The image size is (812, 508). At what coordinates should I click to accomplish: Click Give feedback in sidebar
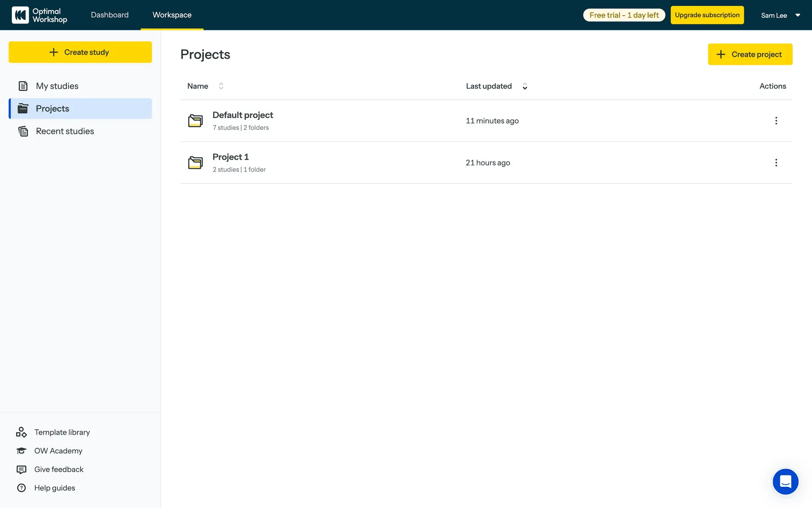[59, 469]
